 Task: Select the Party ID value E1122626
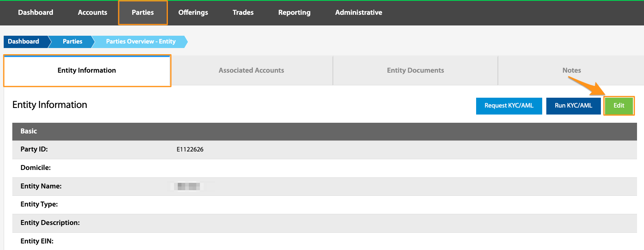coord(190,149)
